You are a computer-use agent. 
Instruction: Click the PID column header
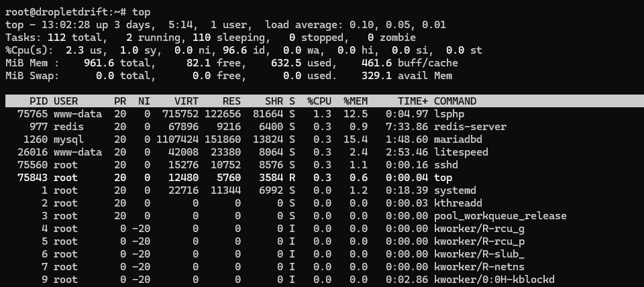click(39, 101)
